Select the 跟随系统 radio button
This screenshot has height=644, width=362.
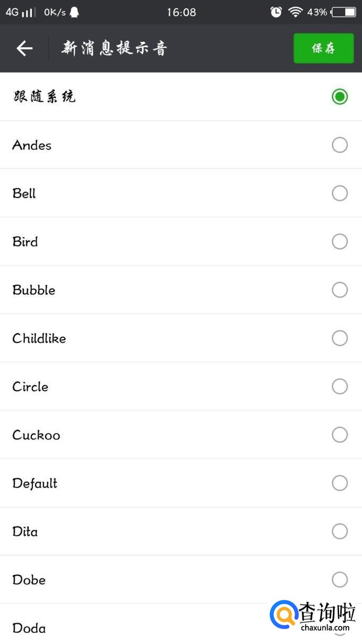(x=340, y=97)
